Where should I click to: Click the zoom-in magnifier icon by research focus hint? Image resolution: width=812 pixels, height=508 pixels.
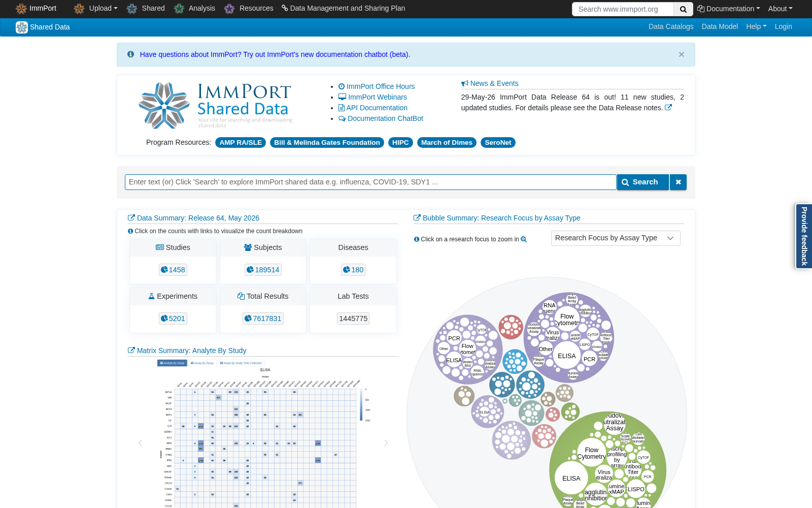(524, 239)
